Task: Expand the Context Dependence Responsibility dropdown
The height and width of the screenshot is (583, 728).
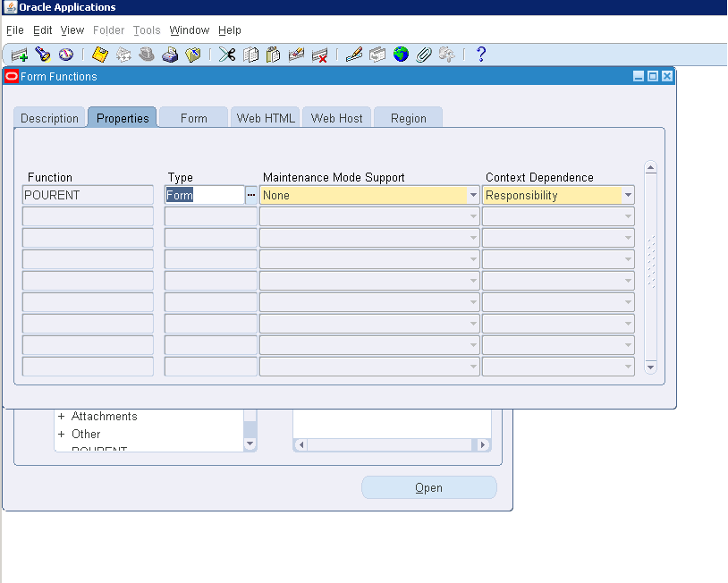Action: (628, 195)
